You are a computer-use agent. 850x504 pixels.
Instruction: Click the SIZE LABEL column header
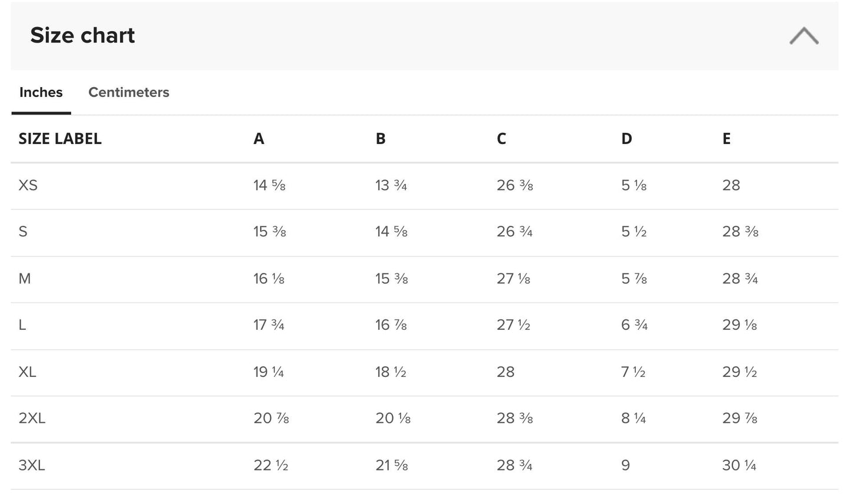[x=60, y=139]
